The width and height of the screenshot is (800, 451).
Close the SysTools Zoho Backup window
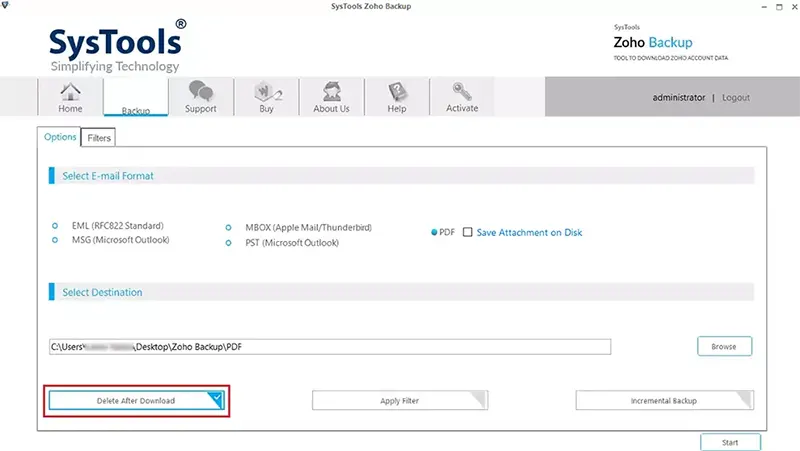click(794, 7)
